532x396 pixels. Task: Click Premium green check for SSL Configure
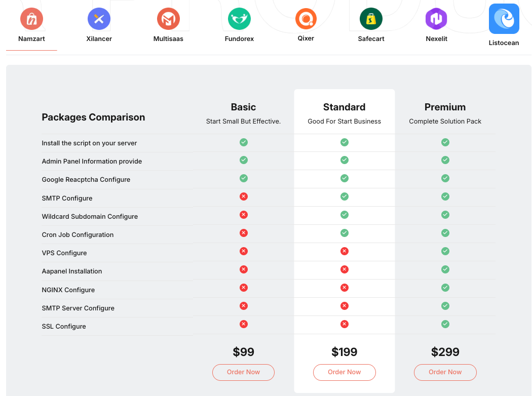[445, 324]
